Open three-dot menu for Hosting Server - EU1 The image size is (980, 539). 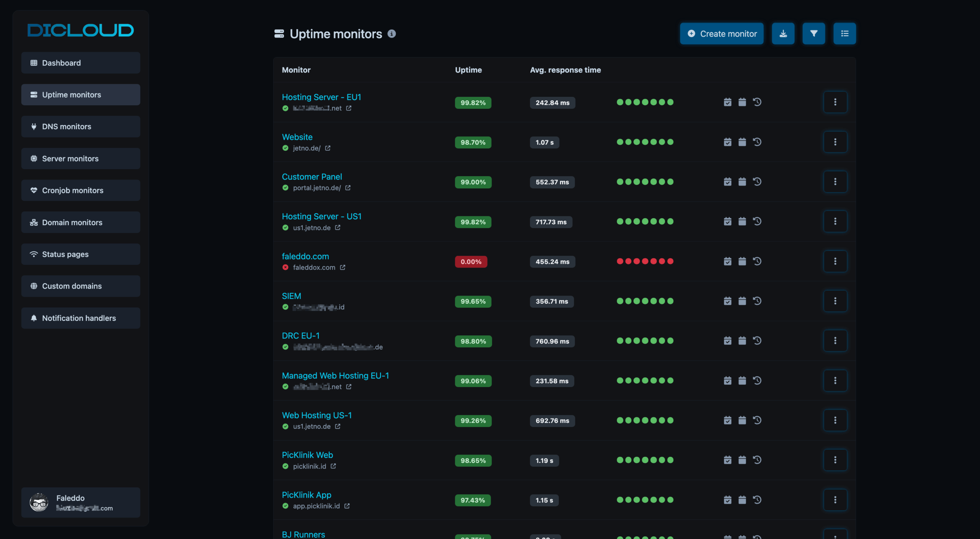click(x=835, y=102)
